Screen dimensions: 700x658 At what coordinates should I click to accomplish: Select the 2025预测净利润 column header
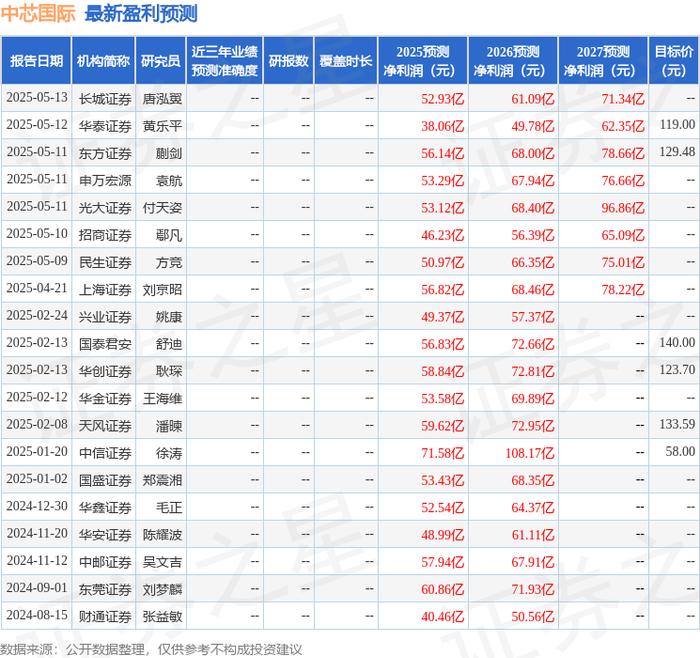423,61
